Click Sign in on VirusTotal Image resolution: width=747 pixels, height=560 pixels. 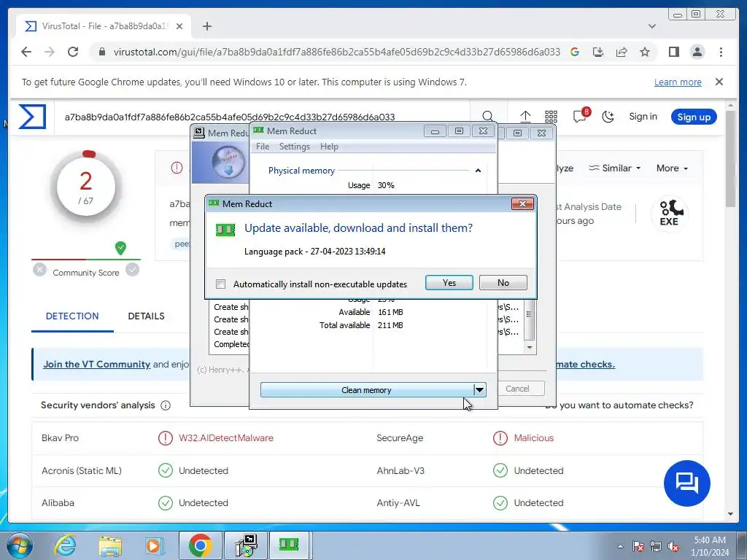click(x=643, y=116)
